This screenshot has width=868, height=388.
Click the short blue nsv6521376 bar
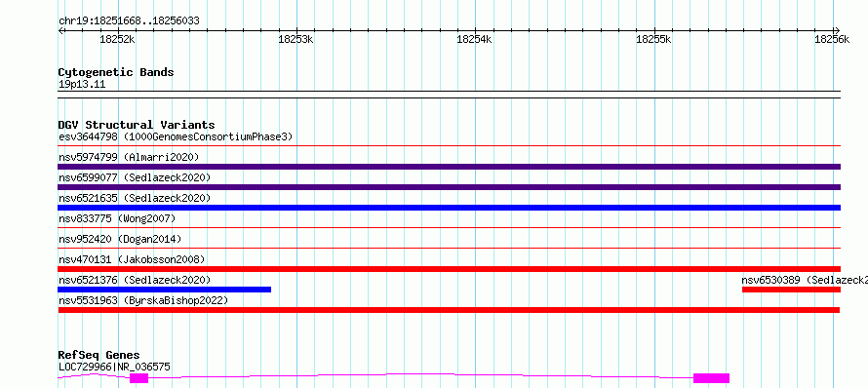pyautogui.click(x=165, y=290)
